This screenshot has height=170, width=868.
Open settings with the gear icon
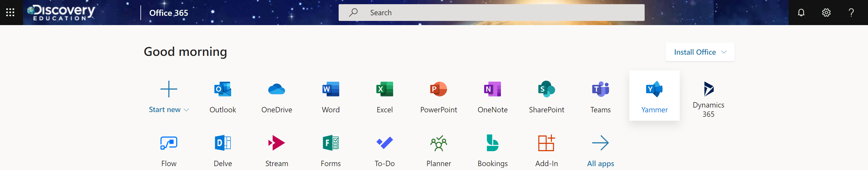[826, 13]
